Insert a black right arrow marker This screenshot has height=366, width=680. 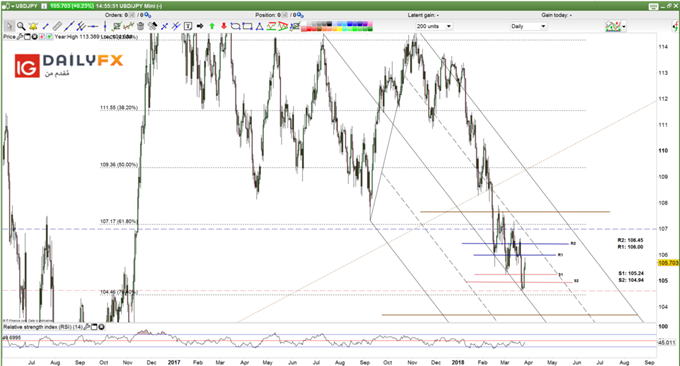coord(200,26)
